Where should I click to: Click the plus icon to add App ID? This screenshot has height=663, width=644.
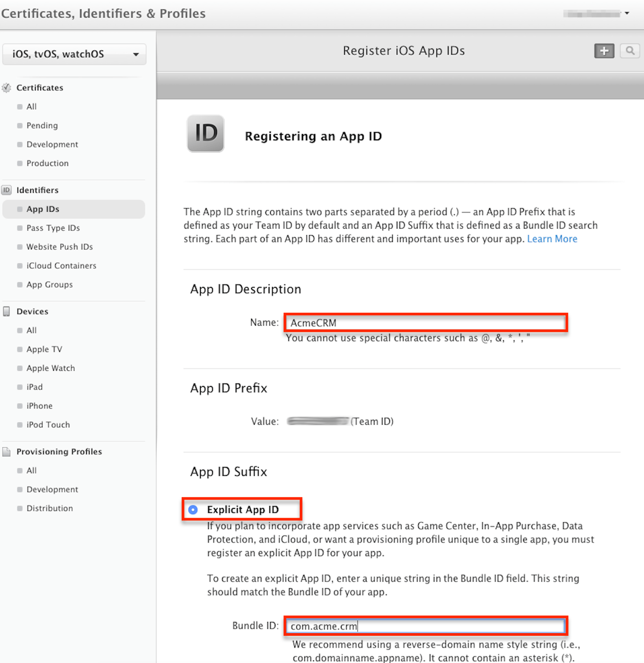[x=604, y=51]
